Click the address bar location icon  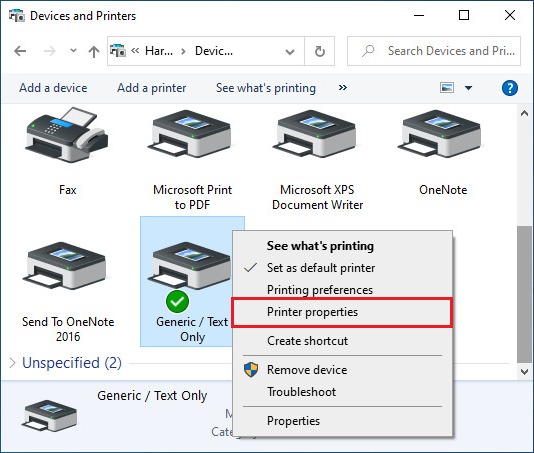pos(118,51)
